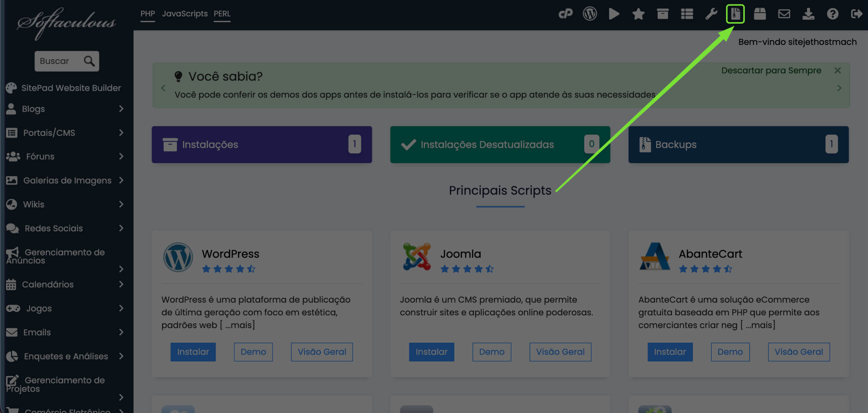Open the help question mark icon
The width and height of the screenshot is (868, 413).
pos(833,14)
